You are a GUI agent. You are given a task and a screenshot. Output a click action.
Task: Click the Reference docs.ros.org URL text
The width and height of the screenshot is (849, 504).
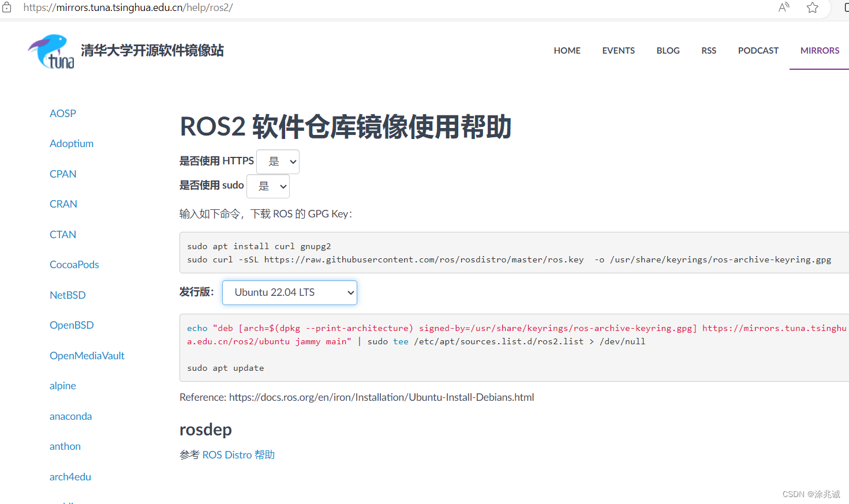pyautogui.click(x=382, y=397)
